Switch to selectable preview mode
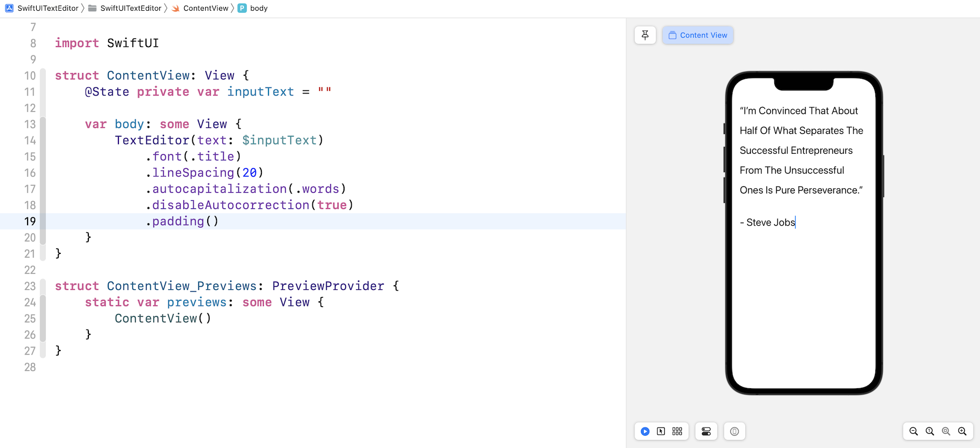Image resolution: width=980 pixels, height=448 pixels. click(x=661, y=432)
